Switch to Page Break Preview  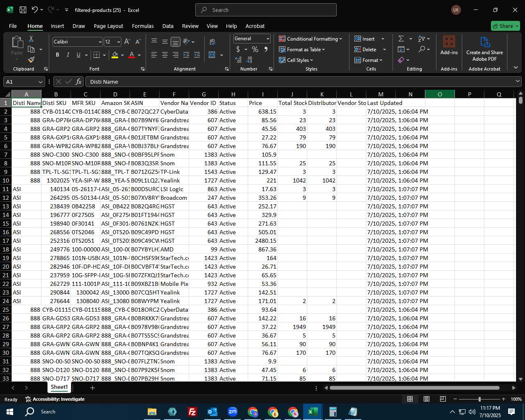click(x=443, y=399)
